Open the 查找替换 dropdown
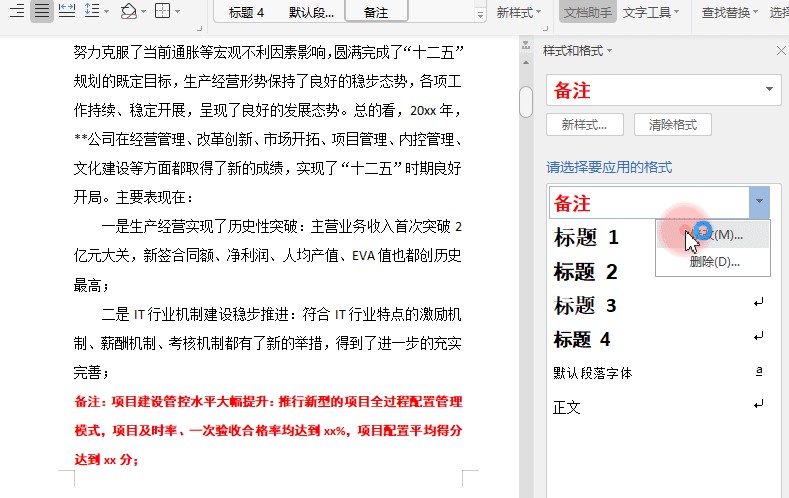The image size is (789, 498). pyautogui.click(x=730, y=12)
